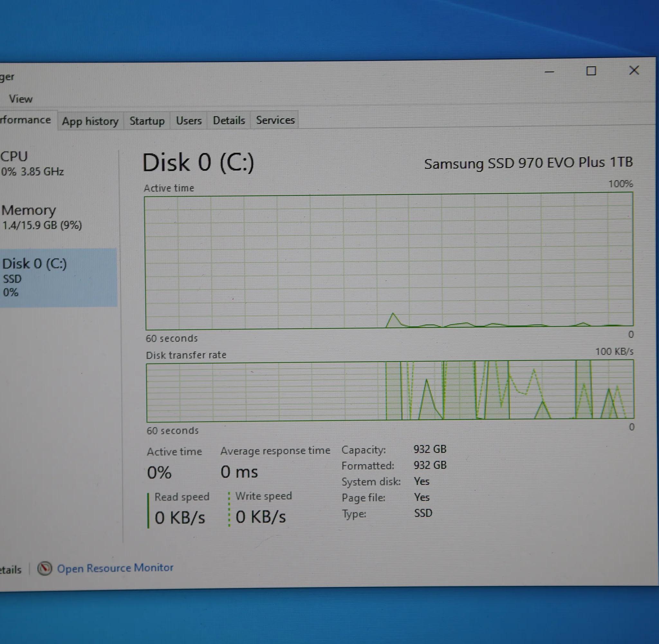The width and height of the screenshot is (659, 644).
Task: Click the Fewer details button at bottom left
Action: coord(11,570)
